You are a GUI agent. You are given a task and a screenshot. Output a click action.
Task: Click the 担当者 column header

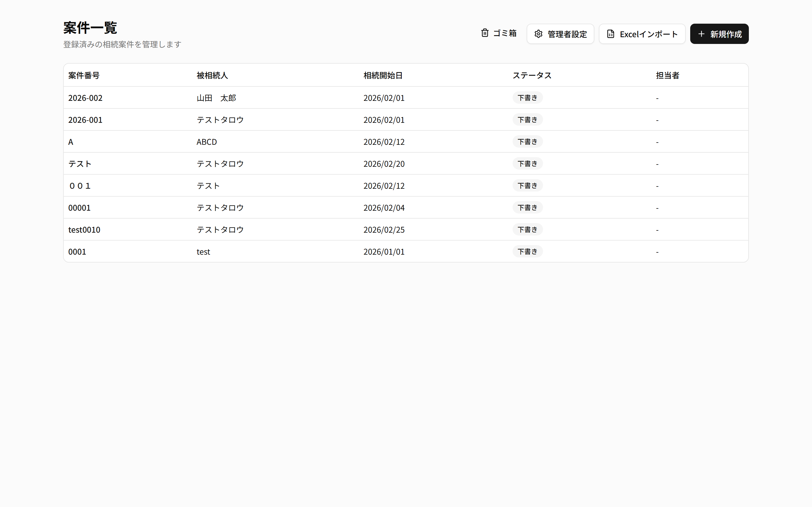pos(667,75)
